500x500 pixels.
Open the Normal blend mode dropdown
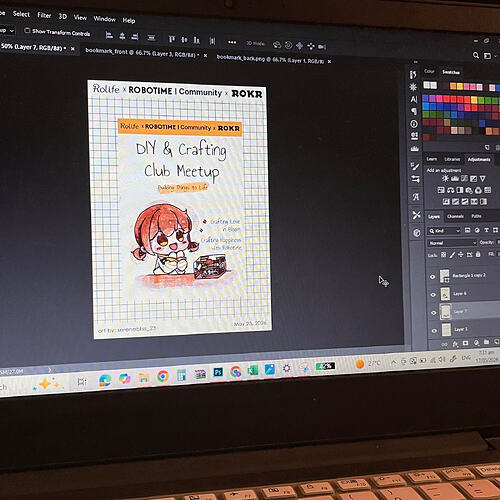click(452, 243)
